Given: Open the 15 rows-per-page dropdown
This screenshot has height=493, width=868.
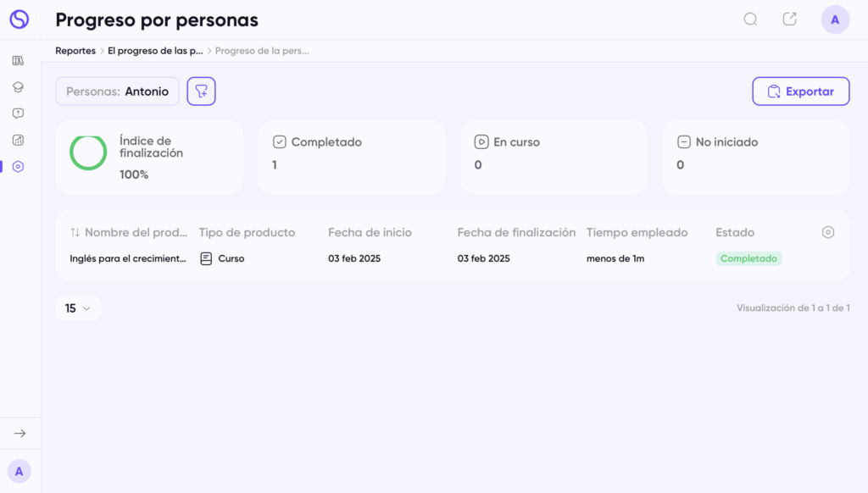Looking at the screenshot, I should click(x=78, y=308).
